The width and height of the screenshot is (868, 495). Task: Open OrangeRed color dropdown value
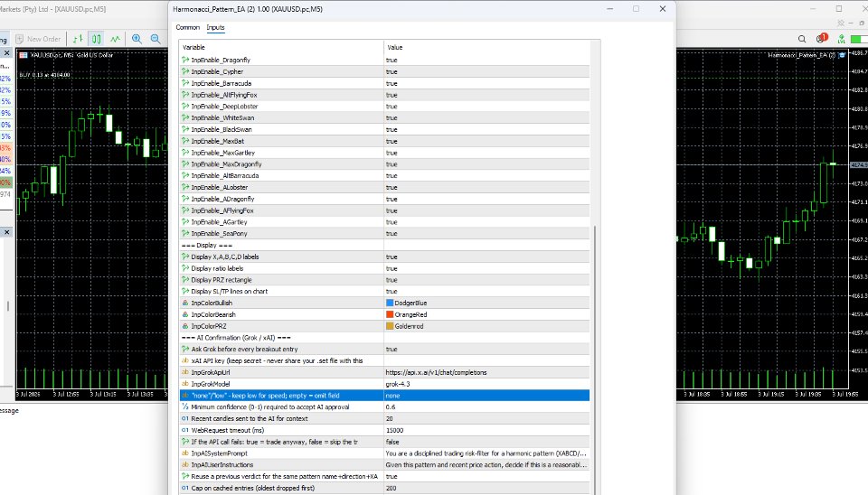pos(486,314)
